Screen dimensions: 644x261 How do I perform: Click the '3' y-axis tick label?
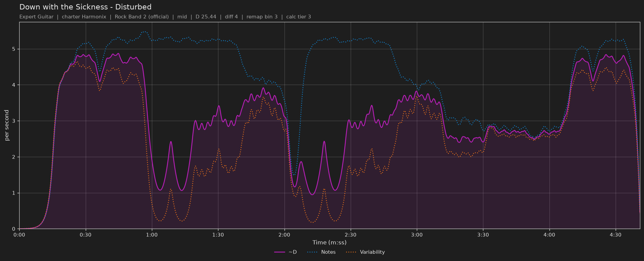14,121
